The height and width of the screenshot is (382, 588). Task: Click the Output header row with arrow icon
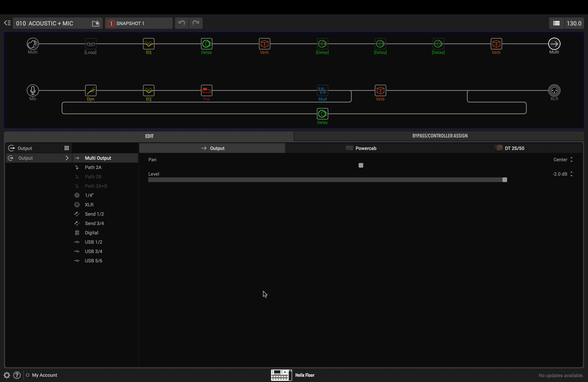(38, 148)
